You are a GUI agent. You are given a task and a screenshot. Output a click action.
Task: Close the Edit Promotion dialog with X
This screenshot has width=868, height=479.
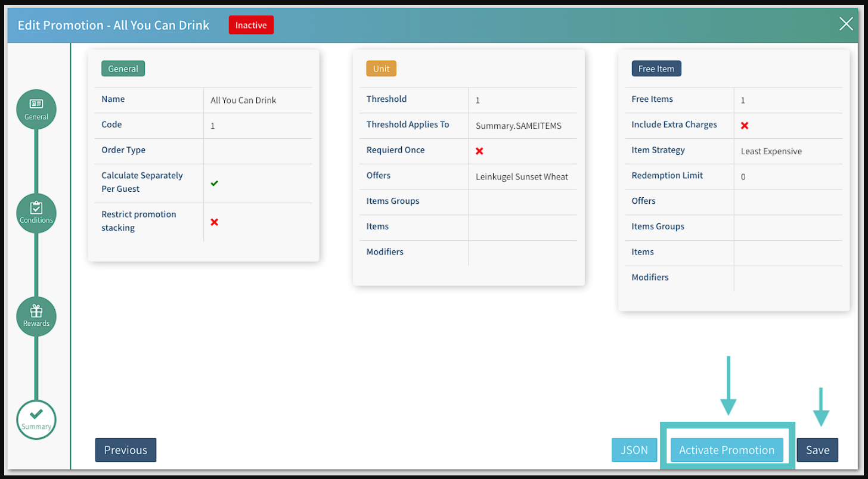point(846,24)
